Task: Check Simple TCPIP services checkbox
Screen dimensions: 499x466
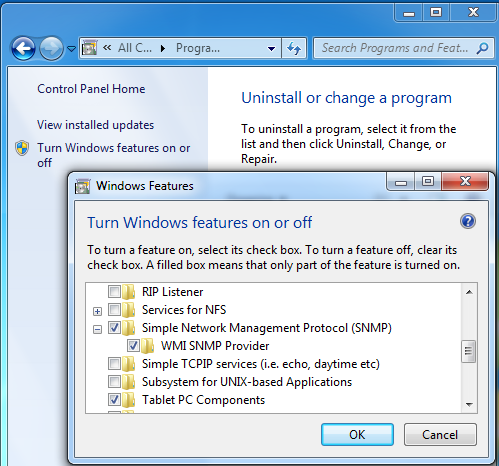Action: click(114, 364)
